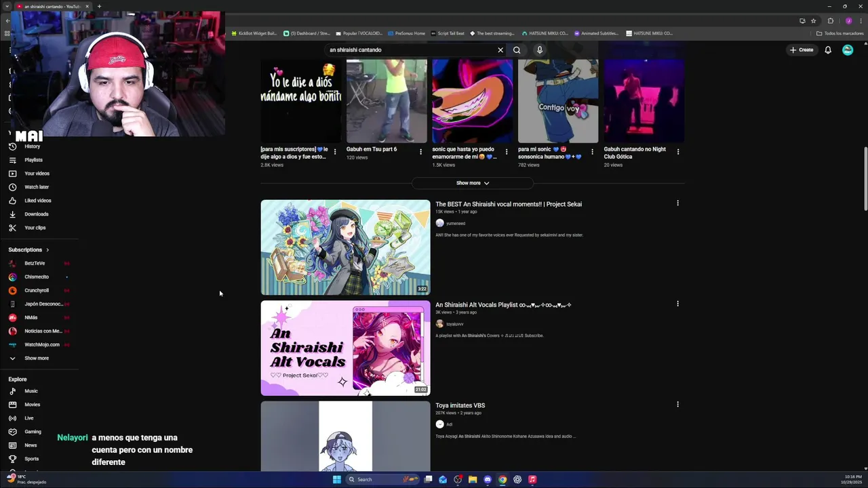Open the Script Tail Beat bookmark
The image size is (868, 488).
[448, 33]
